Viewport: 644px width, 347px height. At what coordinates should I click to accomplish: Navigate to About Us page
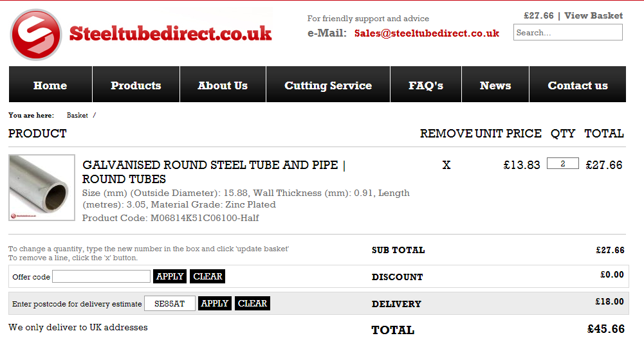click(x=223, y=85)
